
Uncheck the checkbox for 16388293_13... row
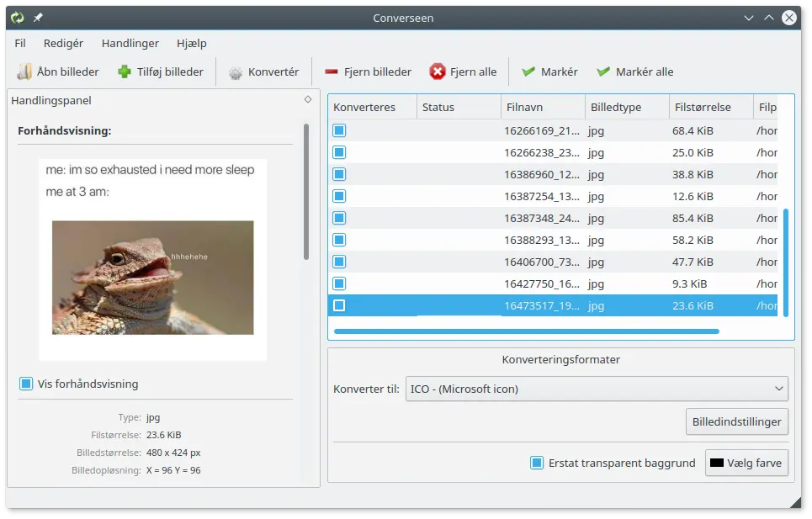pos(339,240)
